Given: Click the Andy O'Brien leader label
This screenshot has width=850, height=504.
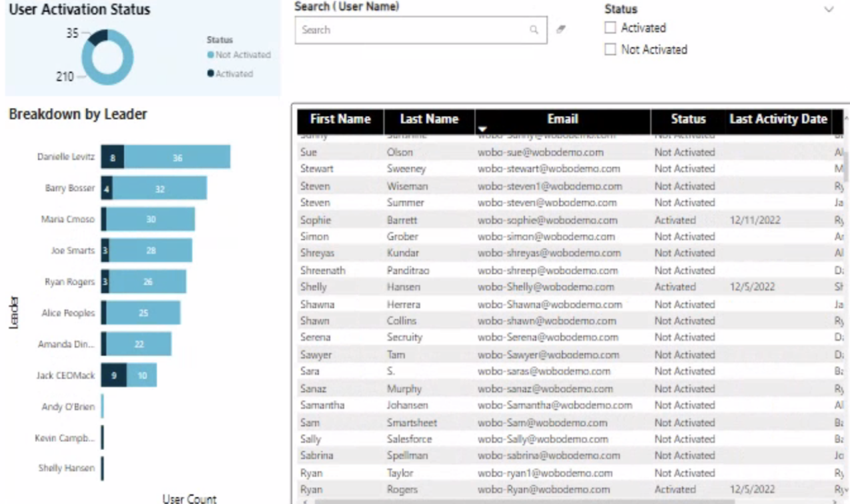Looking at the screenshot, I should (68, 406).
